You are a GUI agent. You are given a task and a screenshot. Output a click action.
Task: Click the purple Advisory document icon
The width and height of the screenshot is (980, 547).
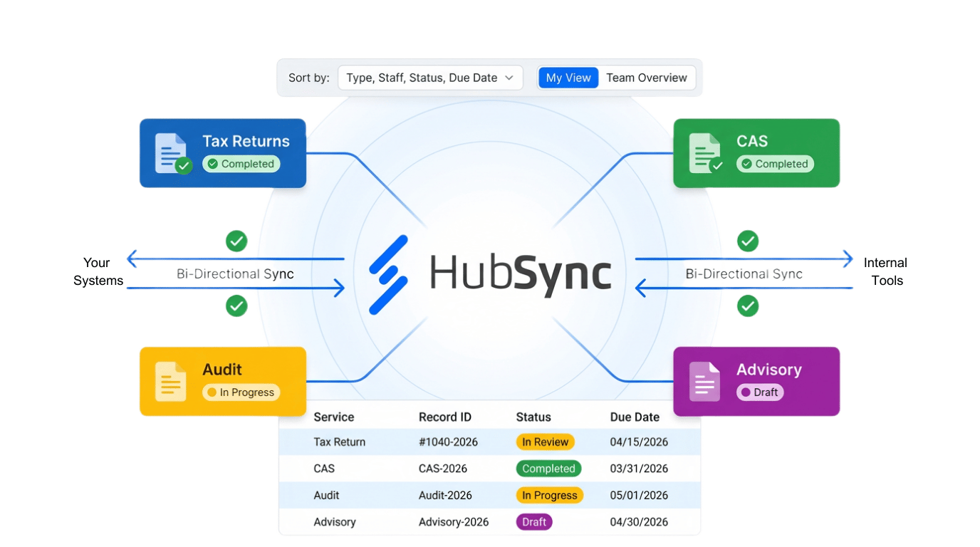click(x=704, y=381)
